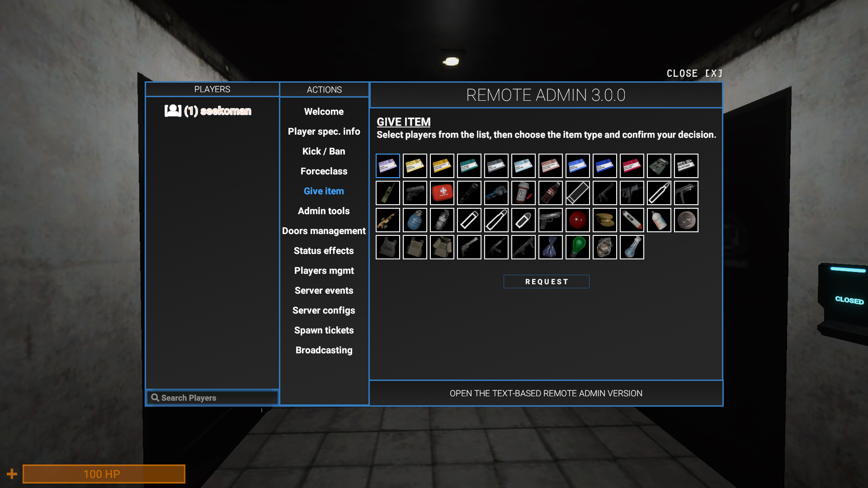
Task: Open Doors management section
Action: (324, 231)
